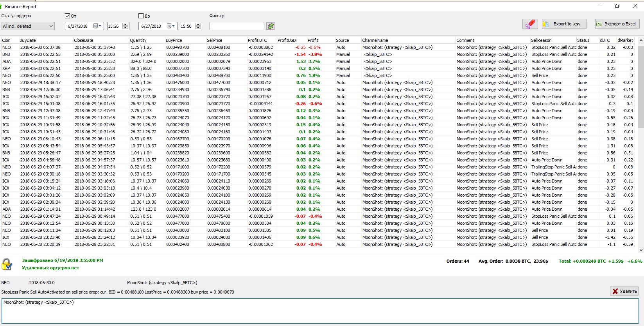Click the 27.38 \ 27.38 quantity cell

[143, 97]
